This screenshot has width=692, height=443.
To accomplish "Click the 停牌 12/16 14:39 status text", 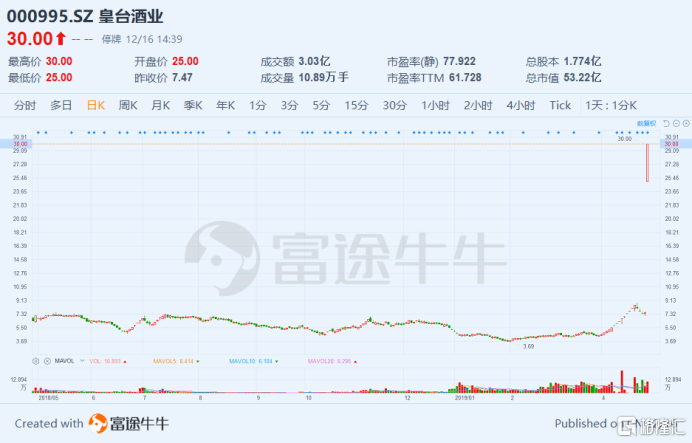I will pos(142,39).
